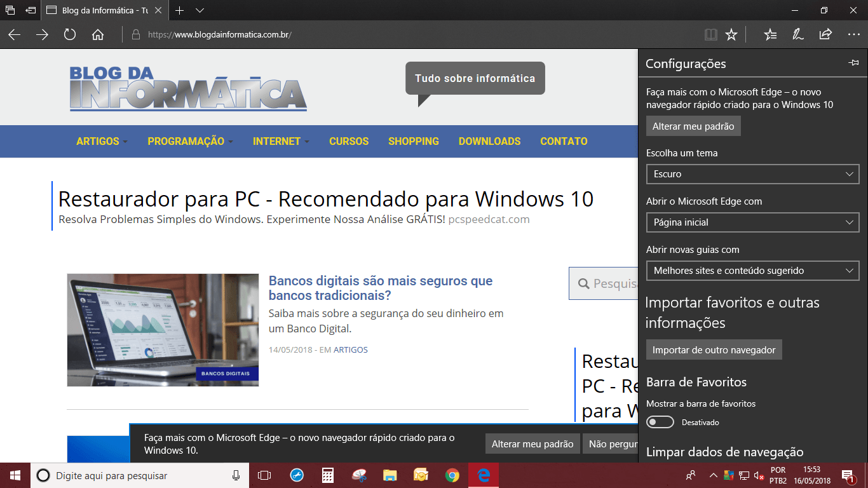Open the INTERNET menu

coord(281,141)
